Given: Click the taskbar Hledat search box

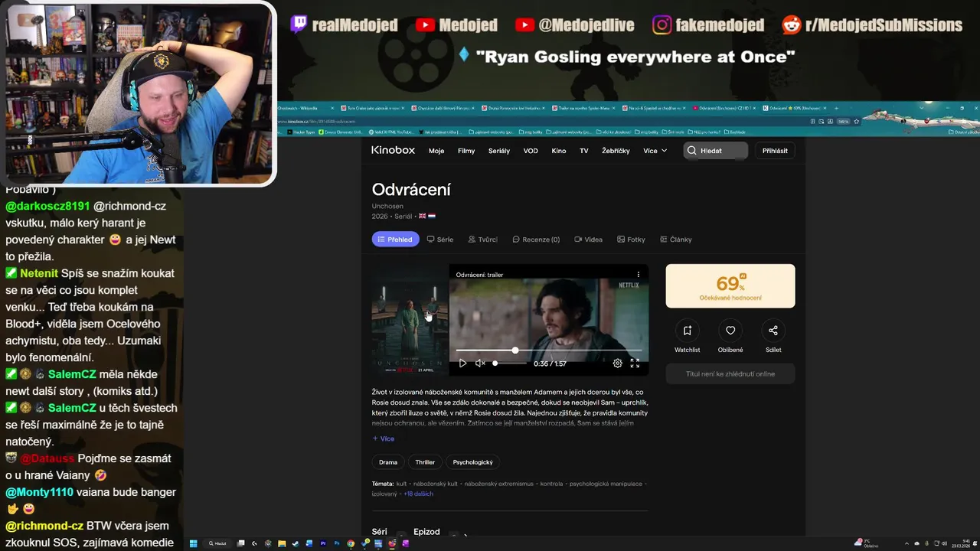Looking at the screenshot, I should 219,543.
